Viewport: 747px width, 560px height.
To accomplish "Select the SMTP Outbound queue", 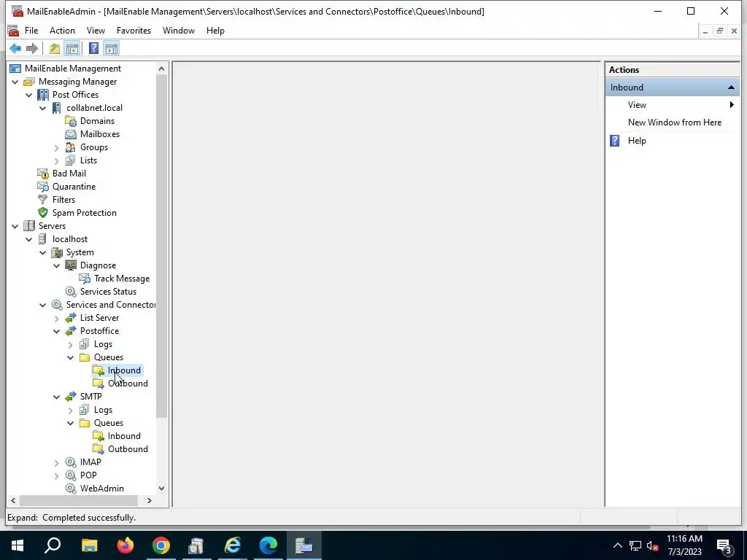I will pos(128,449).
